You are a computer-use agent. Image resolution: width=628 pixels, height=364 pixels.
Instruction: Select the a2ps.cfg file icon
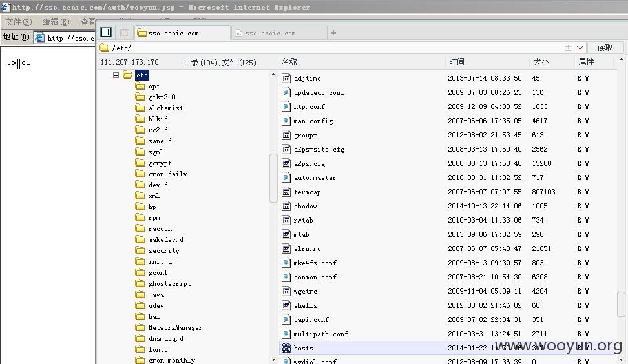click(x=286, y=163)
